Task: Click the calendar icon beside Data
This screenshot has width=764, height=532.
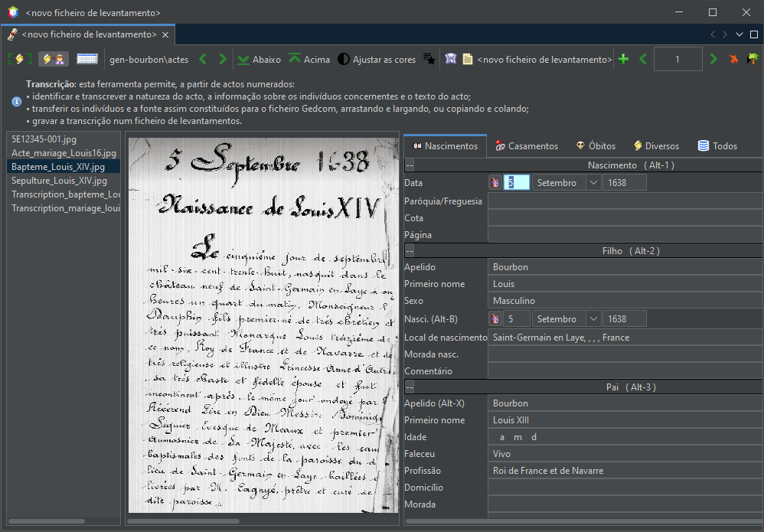Action: click(495, 183)
